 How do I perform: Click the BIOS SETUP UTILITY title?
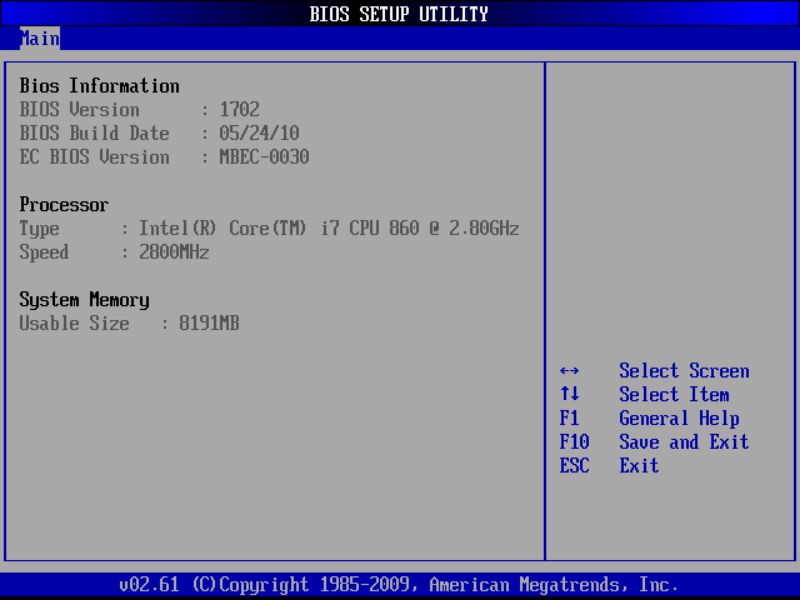(x=398, y=14)
